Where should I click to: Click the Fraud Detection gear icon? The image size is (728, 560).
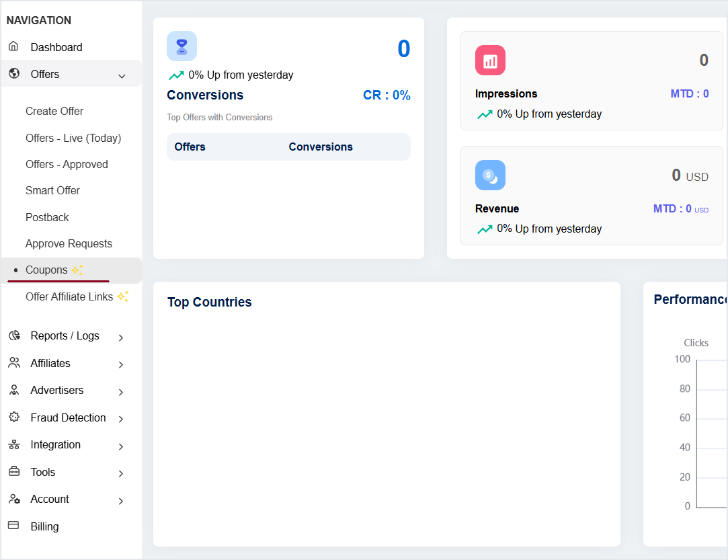13,417
